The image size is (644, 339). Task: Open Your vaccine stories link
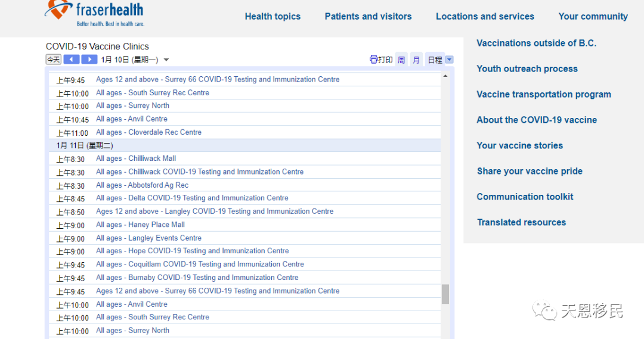point(519,146)
